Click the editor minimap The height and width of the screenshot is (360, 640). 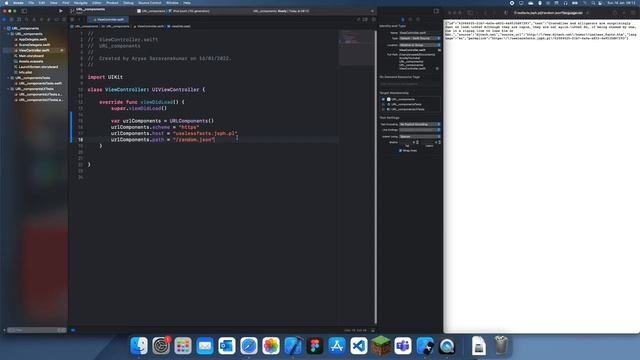click(x=356, y=47)
